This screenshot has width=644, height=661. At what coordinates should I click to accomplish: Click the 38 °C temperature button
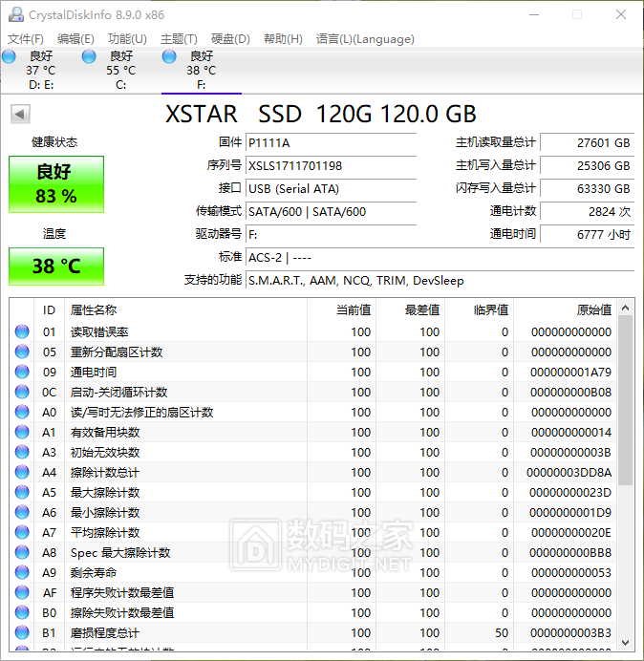coord(56,267)
